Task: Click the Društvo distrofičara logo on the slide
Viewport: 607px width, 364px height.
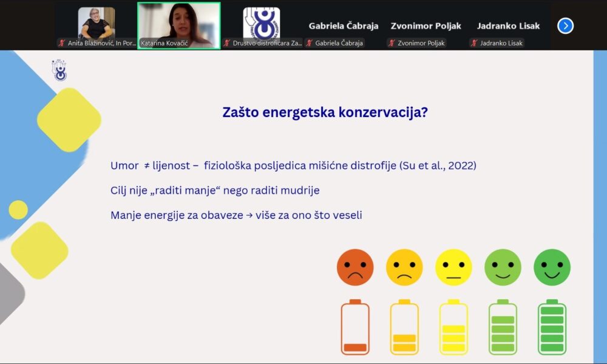Action: click(x=60, y=69)
